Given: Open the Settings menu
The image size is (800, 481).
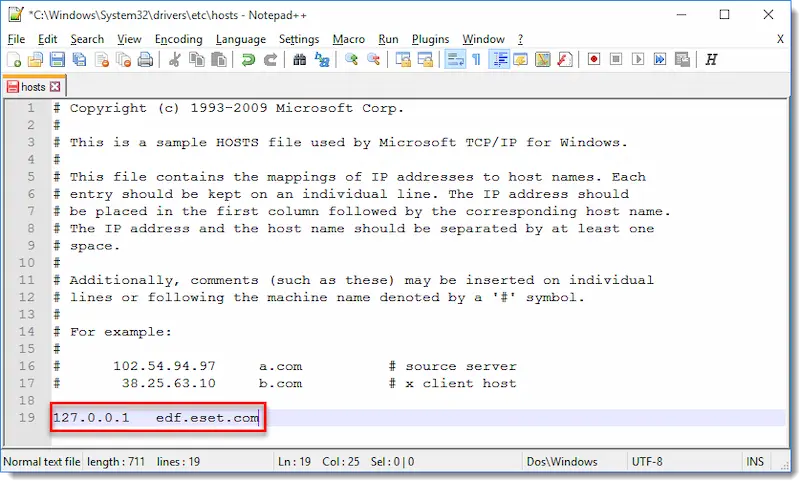Looking at the screenshot, I should (x=299, y=39).
